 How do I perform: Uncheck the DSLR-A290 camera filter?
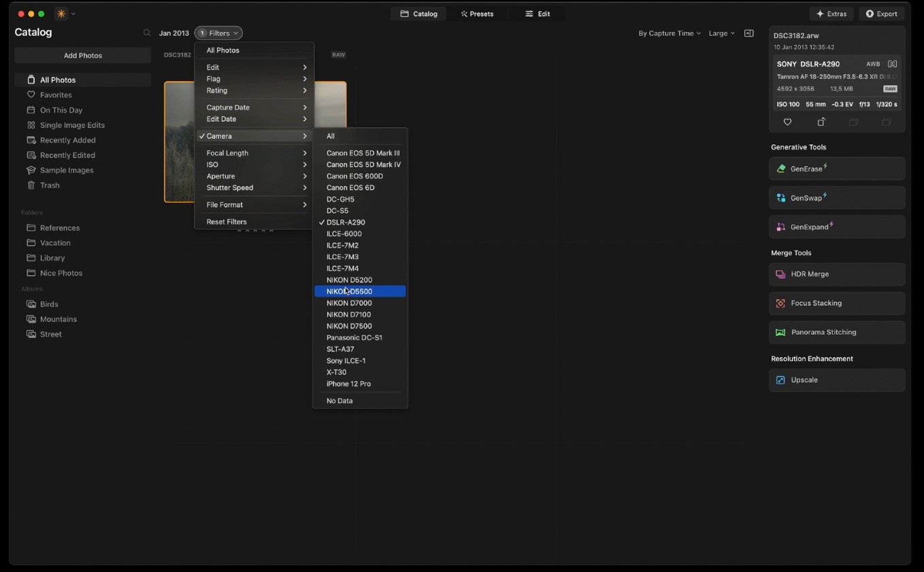tap(346, 222)
